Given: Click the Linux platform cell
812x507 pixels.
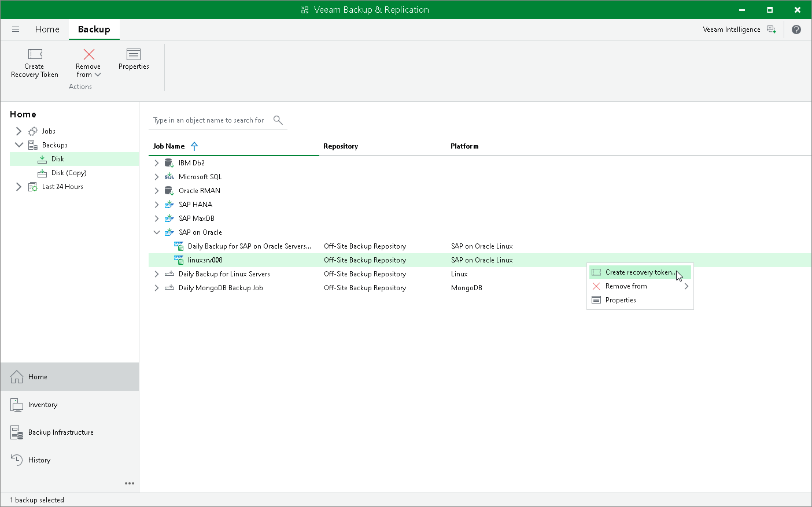Looking at the screenshot, I should coord(459,274).
